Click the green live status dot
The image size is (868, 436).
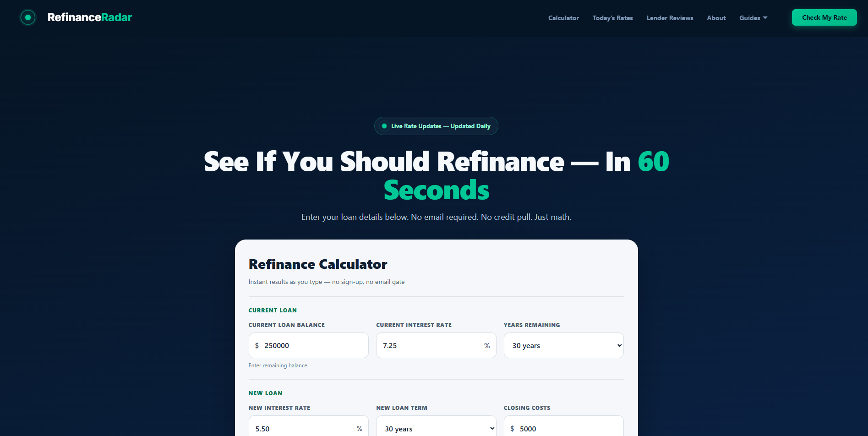pos(384,126)
